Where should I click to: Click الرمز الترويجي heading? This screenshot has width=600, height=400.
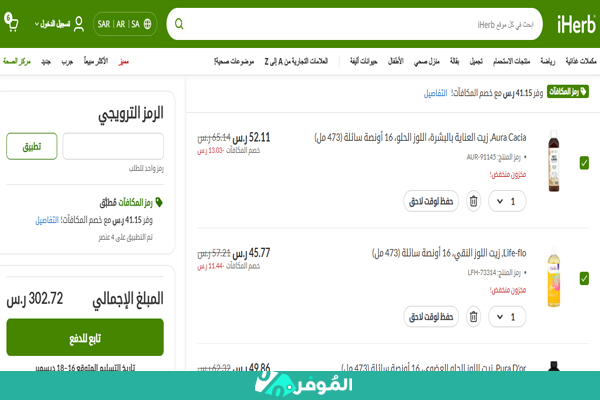coord(131,114)
